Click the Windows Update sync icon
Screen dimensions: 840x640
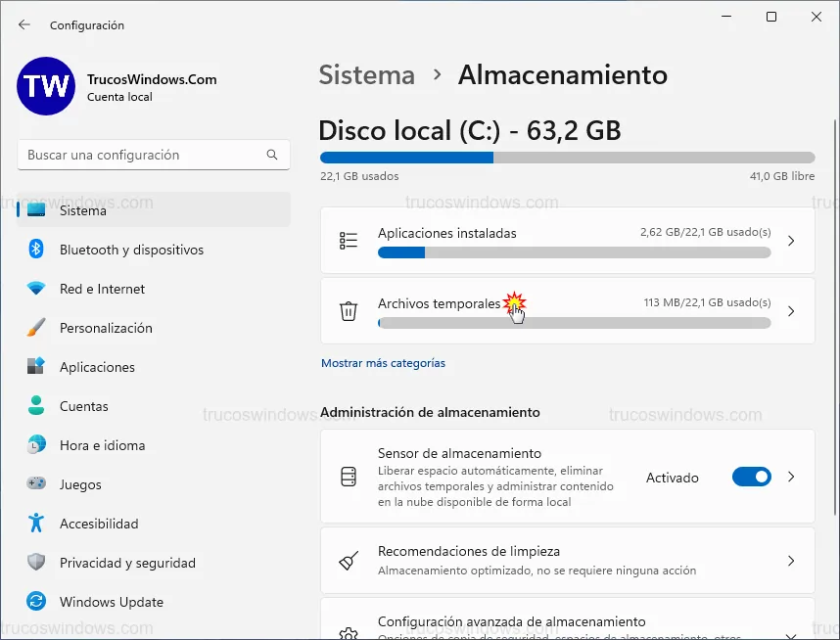(x=36, y=602)
